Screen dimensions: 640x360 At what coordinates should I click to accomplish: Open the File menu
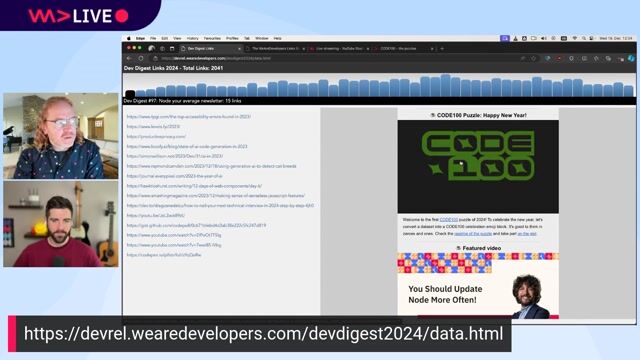pyautogui.click(x=153, y=38)
